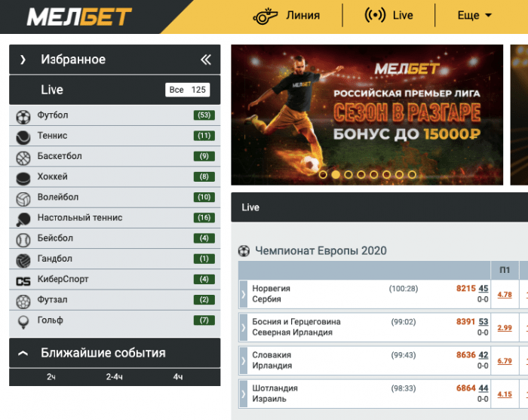Select the seventh banner carousel dot
528x420 pixels.
[399, 175]
